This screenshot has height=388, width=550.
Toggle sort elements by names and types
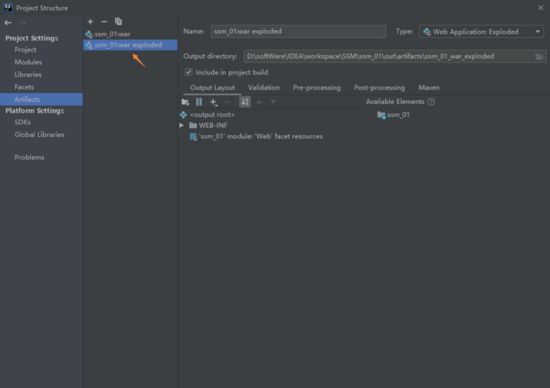[x=245, y=102]
